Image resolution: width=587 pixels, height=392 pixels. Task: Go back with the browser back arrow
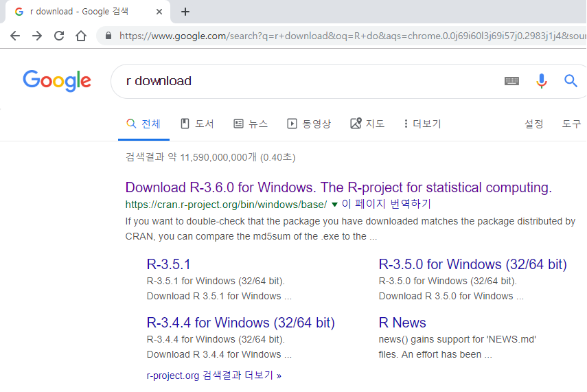pos(15,36)
